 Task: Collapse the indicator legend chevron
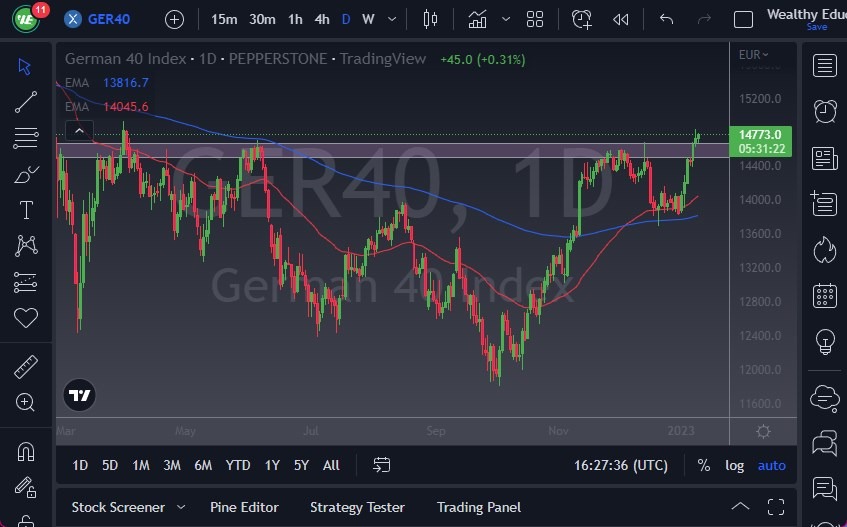[x=79, y=130]
